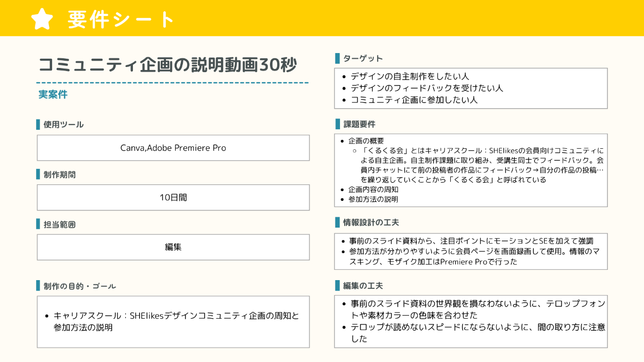Click the 使用ツール section heading
This screenshot has width=644, height=362.
[x=63, y=125]
